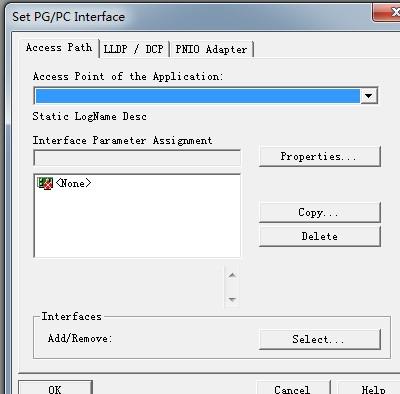
Task: Open the PNIO Adapter tab
Action: pos(211,49)
